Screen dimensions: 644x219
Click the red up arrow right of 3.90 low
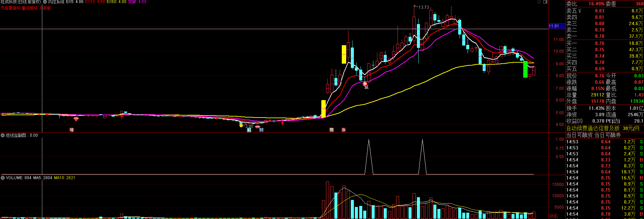click(282, 124)
